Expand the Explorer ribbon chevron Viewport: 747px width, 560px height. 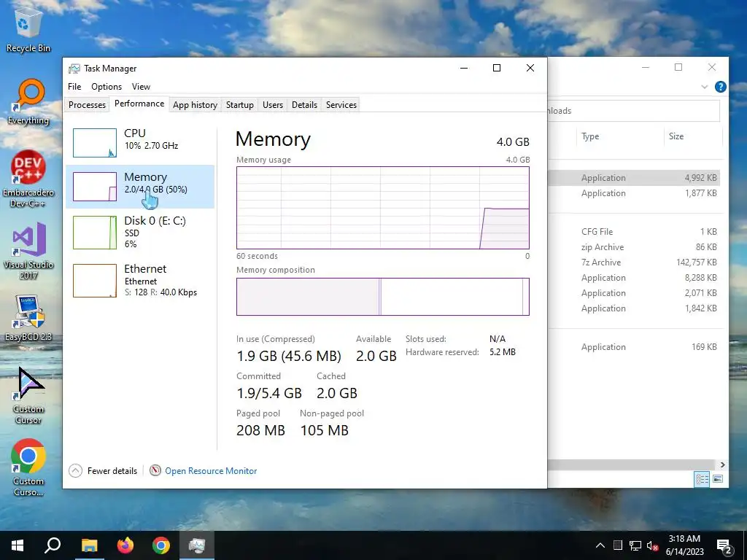coord(705,87)
